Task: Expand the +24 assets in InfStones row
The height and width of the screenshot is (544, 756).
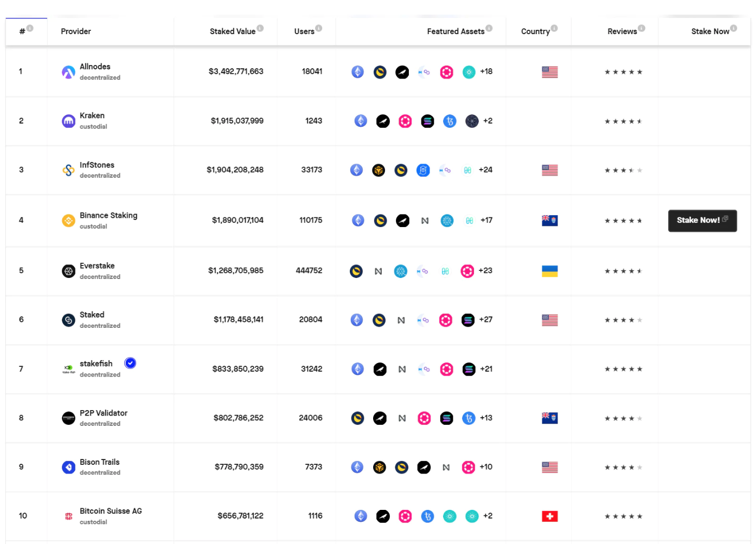Action: [x=485, y=170]
